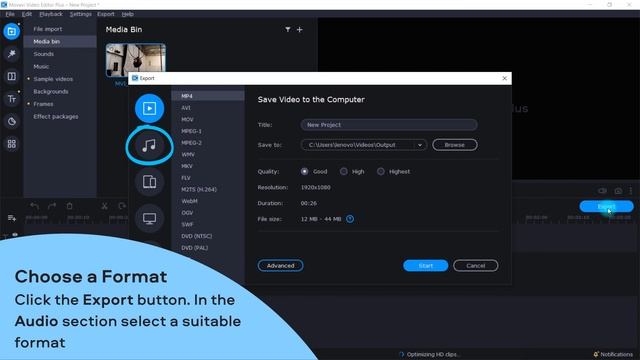Image resolution: width=640 pixels, height=360 pixels.
Task: Select the TV export icon
Action: (149, 218)
